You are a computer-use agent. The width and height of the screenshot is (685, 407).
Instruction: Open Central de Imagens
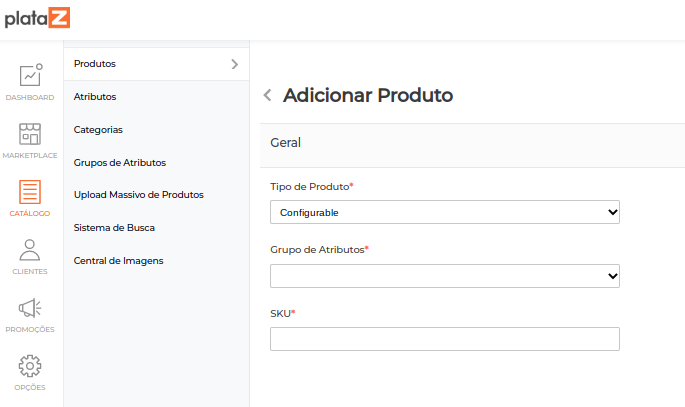coord(118,261)
